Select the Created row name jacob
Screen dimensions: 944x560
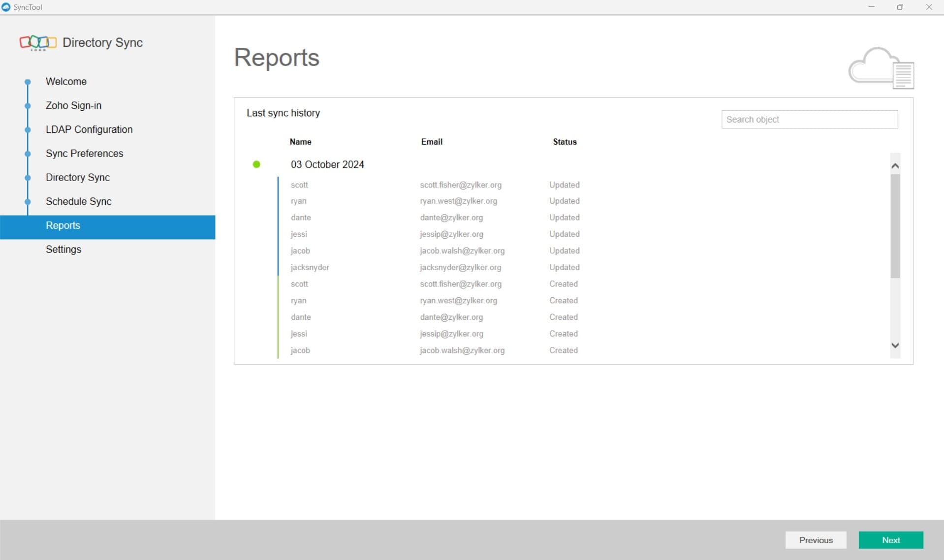click(300, 350)
